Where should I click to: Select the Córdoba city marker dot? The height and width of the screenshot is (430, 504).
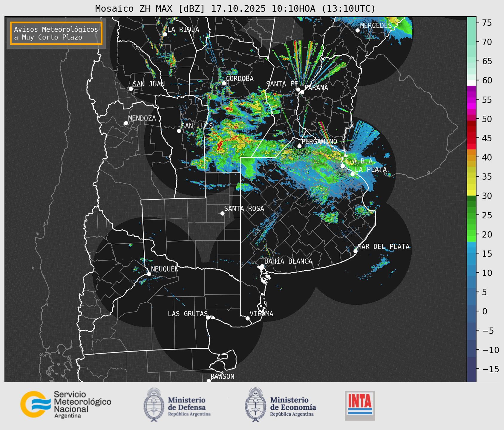[224, 83]
